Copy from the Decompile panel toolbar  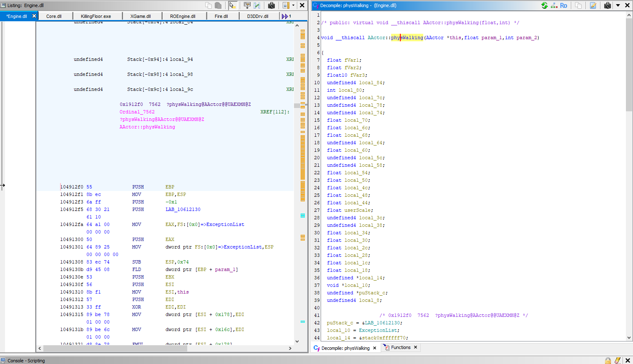(578, 5)
